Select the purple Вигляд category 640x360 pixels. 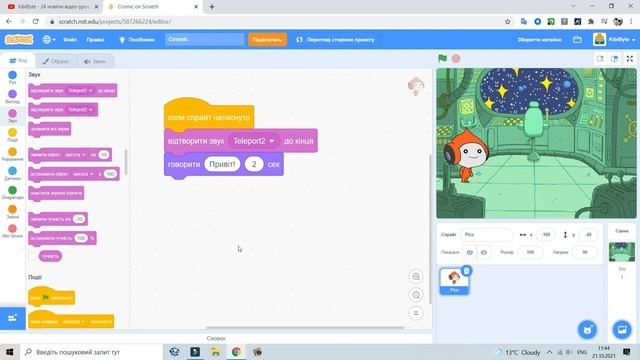[x=13, y=96]
